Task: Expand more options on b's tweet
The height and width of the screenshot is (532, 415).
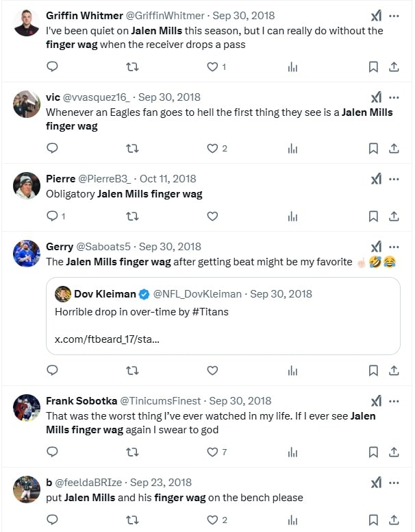Action: point(394,483)
